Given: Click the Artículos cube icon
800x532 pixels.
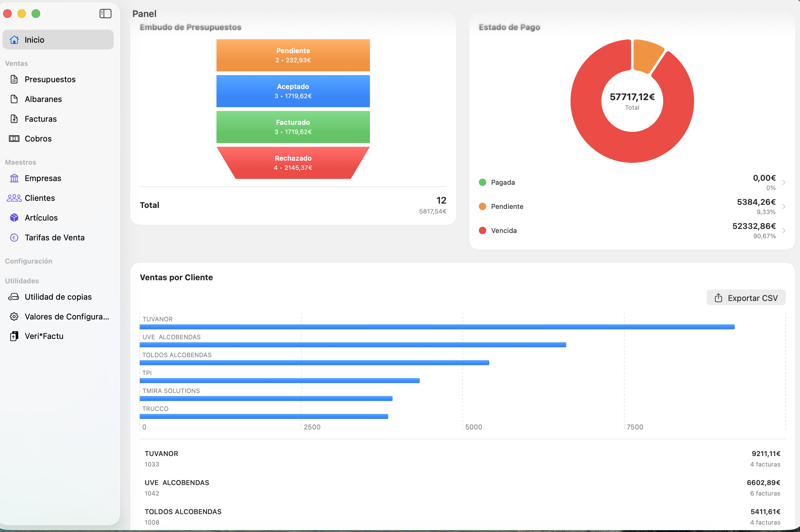Looking at the screenshot, I should [x=14, y=217].
